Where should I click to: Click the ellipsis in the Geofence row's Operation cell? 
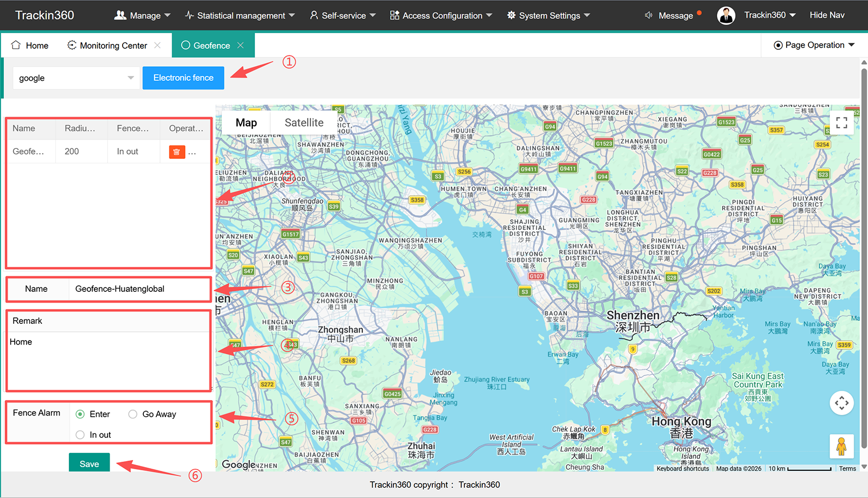(192, 153)
